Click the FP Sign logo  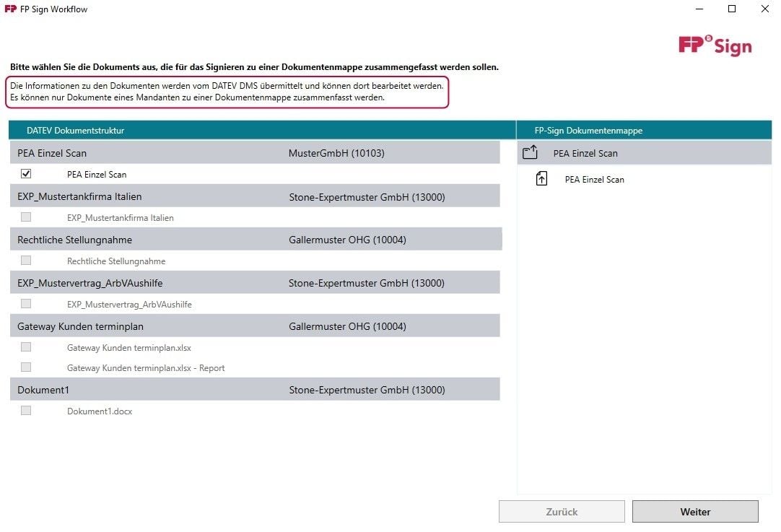click(x=715, y=45)
